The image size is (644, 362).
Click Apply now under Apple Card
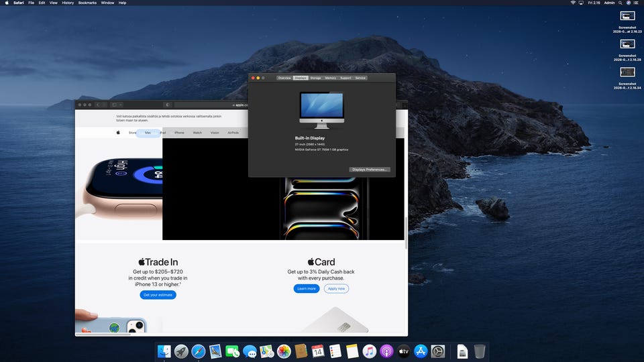point(336,288)
